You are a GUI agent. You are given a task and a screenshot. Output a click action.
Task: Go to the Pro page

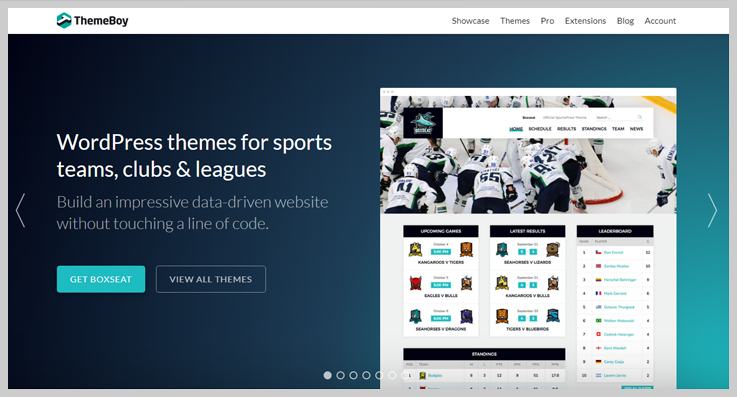pos(547,21)
